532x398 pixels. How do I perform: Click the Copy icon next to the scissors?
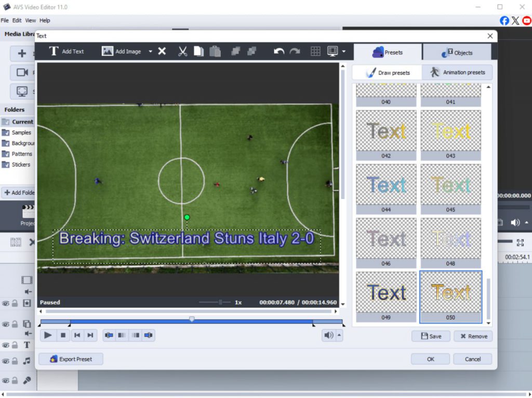(x=198, y=51)
